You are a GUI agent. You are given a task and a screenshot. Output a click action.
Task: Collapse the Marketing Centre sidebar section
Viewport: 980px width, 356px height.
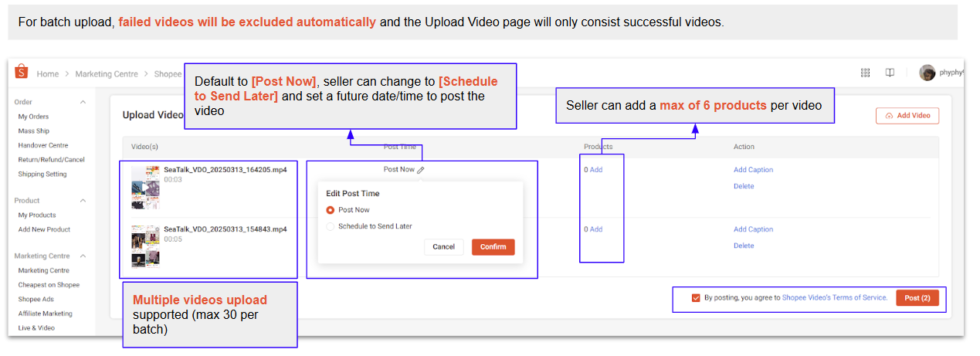pos(83,256)
